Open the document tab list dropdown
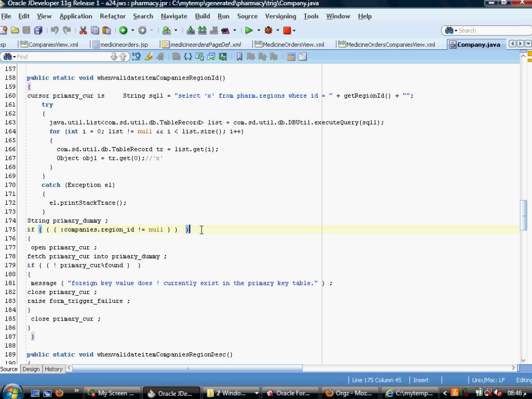Image resolution: width=532 pixels, height=399 pixels. 528,44
